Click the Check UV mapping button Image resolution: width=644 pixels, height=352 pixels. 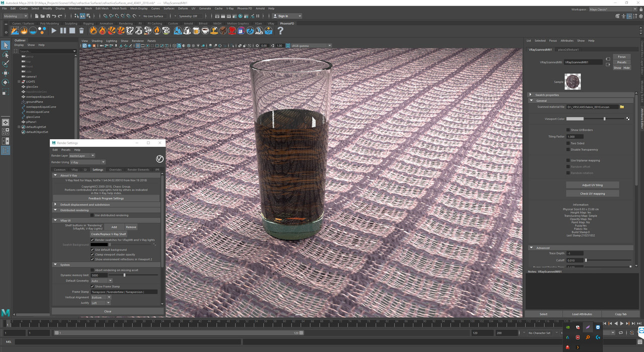[593, 194]
